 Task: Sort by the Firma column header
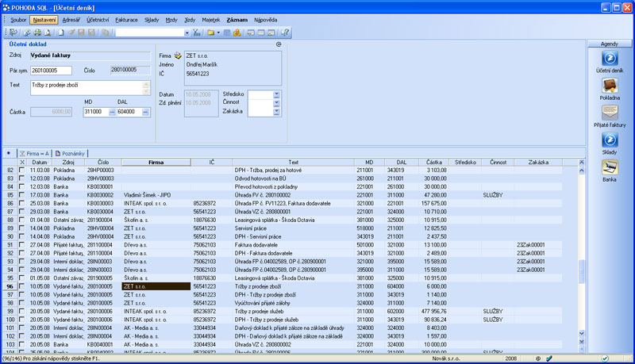click(156, 163)
